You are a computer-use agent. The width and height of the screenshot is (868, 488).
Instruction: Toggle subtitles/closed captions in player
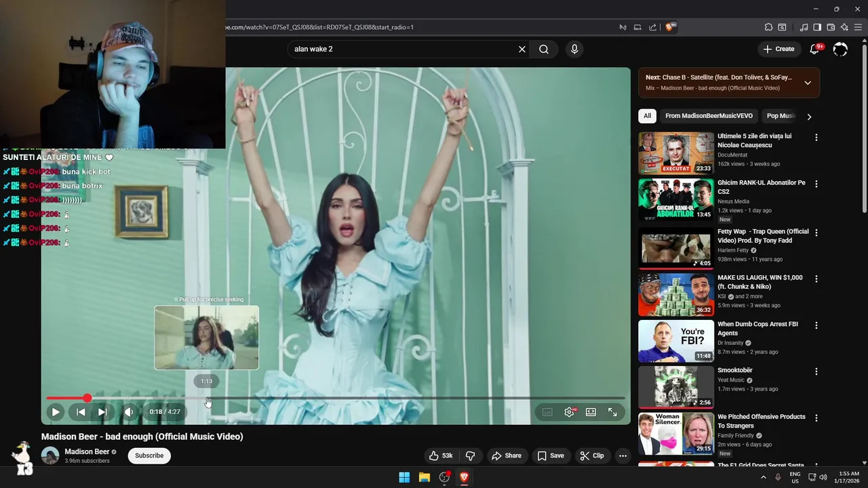pos(547,412)
